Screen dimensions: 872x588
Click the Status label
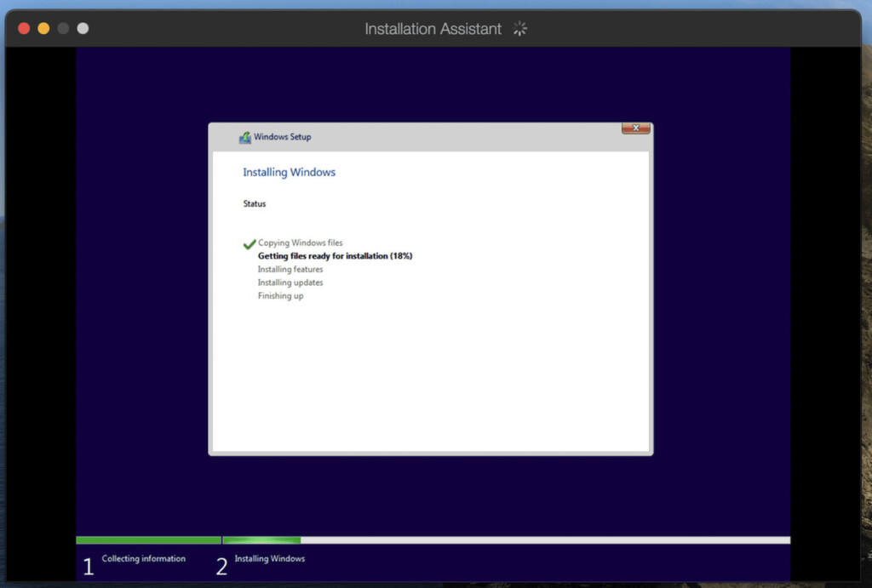[255, 204]
